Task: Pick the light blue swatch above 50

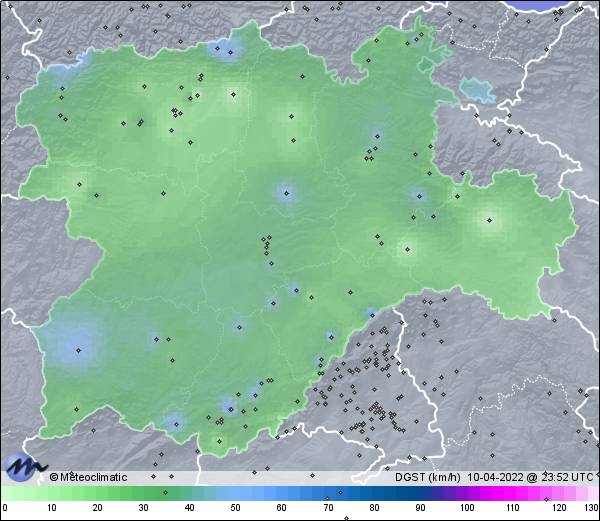Action: tap(235, 493)
